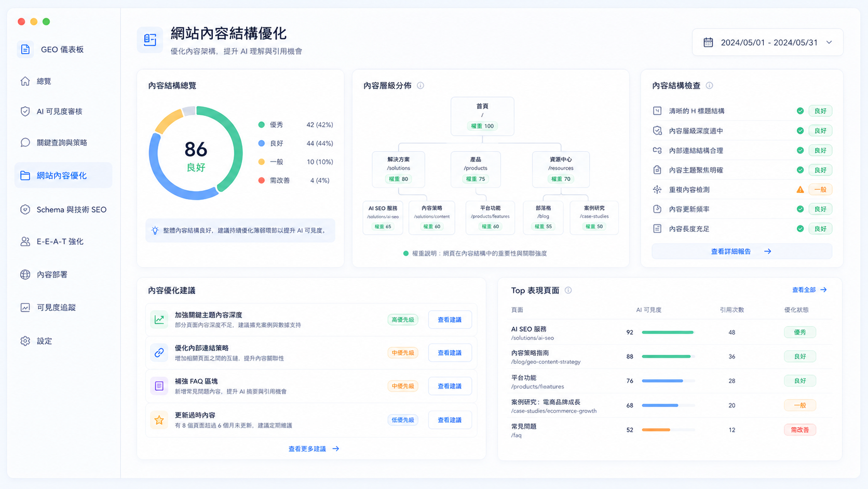This screenshot has width=868, height=489.
Task: Click the 更新過時內容 star icon
Action: click(x=159, y=420)
